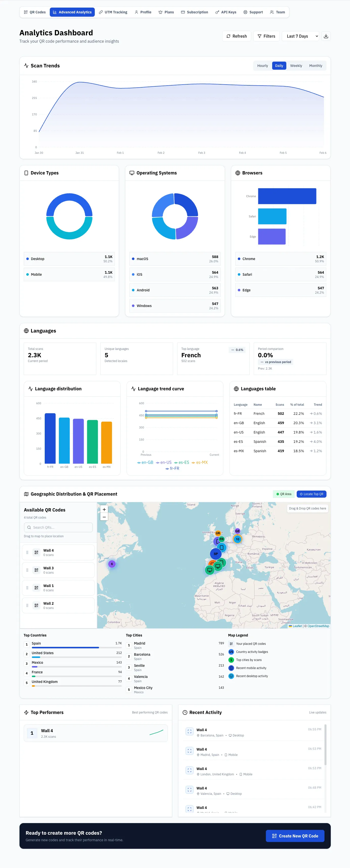This screenshot has height=868, width=350.
Task: Select Monthly scan trends granularity
Action: pos(316,66)
